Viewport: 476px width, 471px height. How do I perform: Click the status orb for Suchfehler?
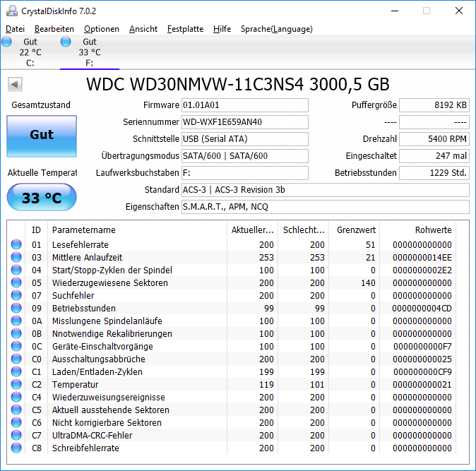tap(16, 295)
